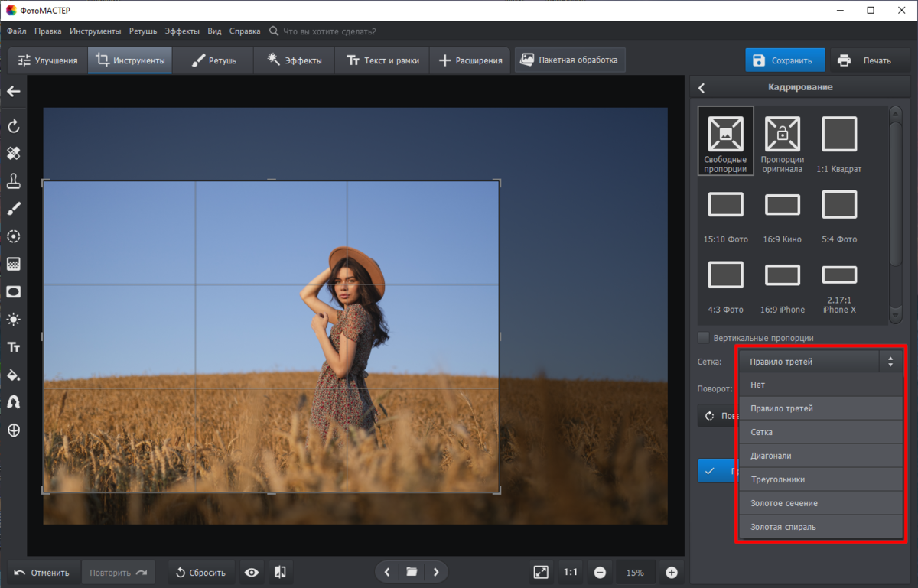Open the folder icon in the bottom bar

(x=412, y=572)
